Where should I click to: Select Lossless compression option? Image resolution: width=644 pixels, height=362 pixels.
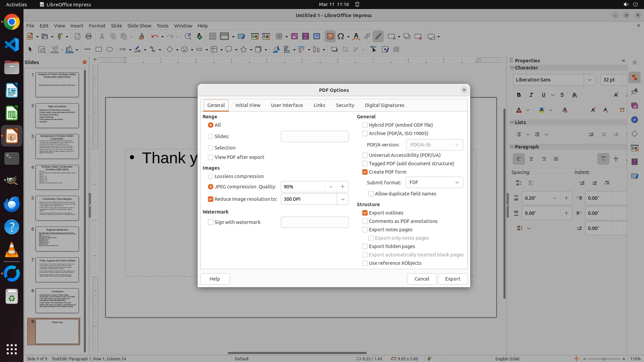tap(211, 176)
